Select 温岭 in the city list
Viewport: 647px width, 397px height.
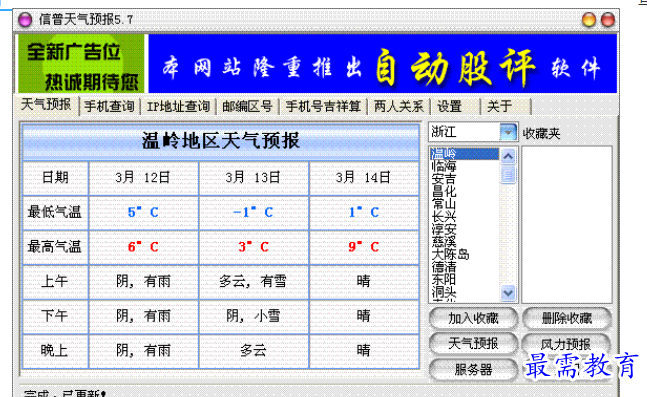coord(464,154)
